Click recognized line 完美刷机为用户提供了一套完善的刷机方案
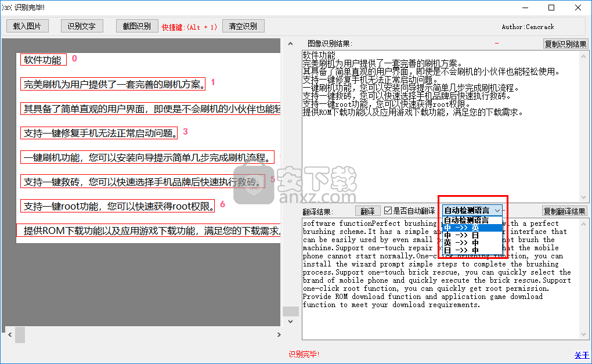This screenshot has height=364, width=592. 113,84
